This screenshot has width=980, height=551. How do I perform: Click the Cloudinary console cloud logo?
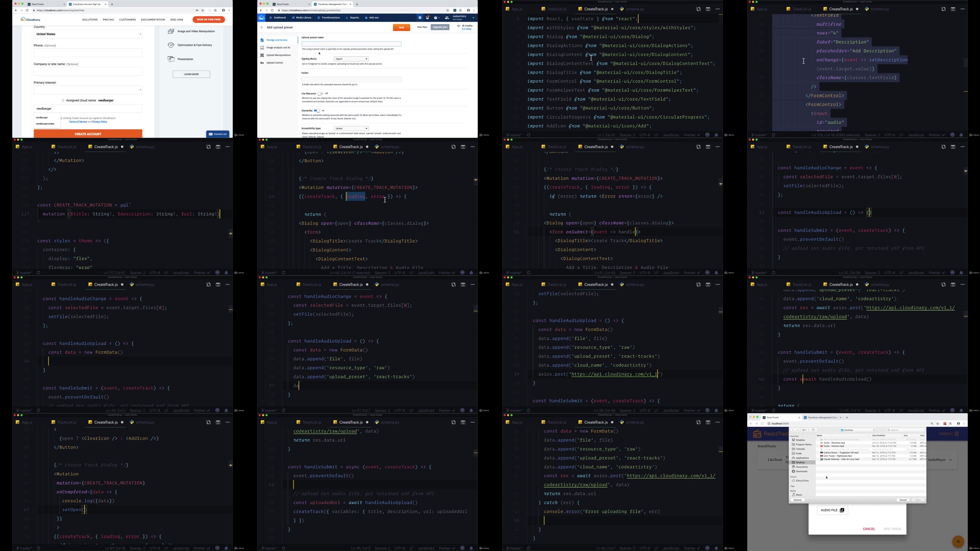(x=261, y=18)
